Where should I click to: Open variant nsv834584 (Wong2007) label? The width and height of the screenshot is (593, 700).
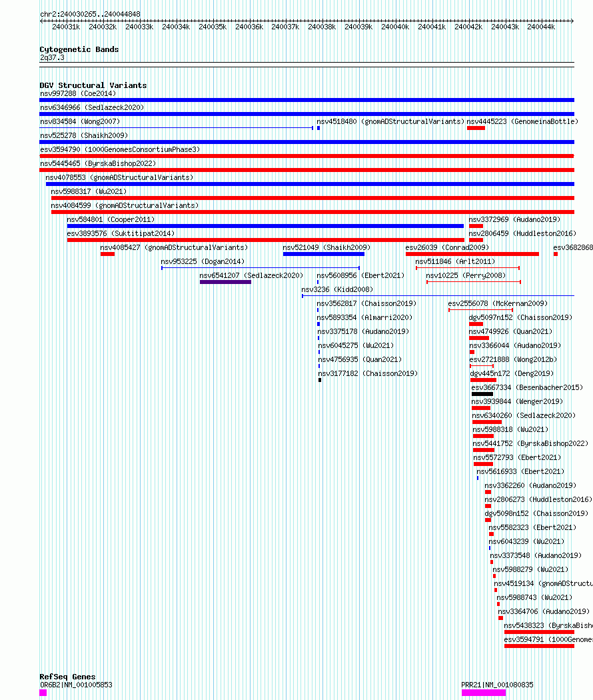coord(80,121)
